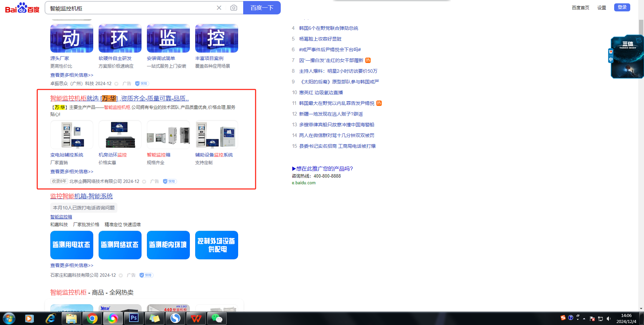Open 智能监控箱 product image

click(x=168, y=135)
